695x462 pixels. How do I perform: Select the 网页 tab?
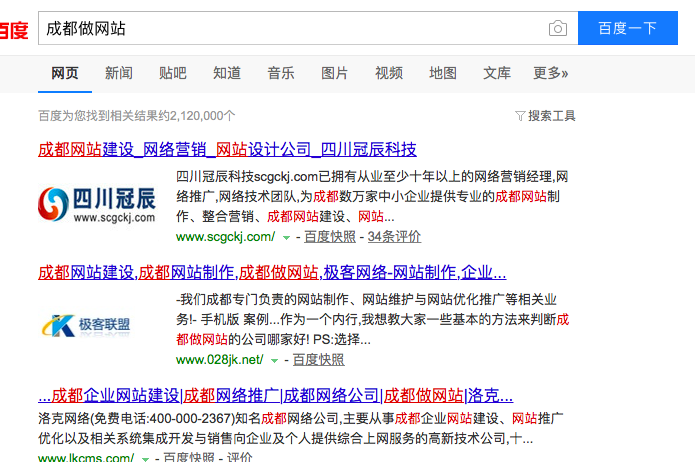point(65,73)
